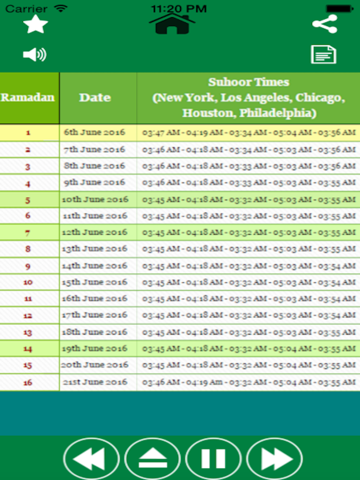
Task: Select Ramadan day 10 number
Action: [x=28, y=282]
